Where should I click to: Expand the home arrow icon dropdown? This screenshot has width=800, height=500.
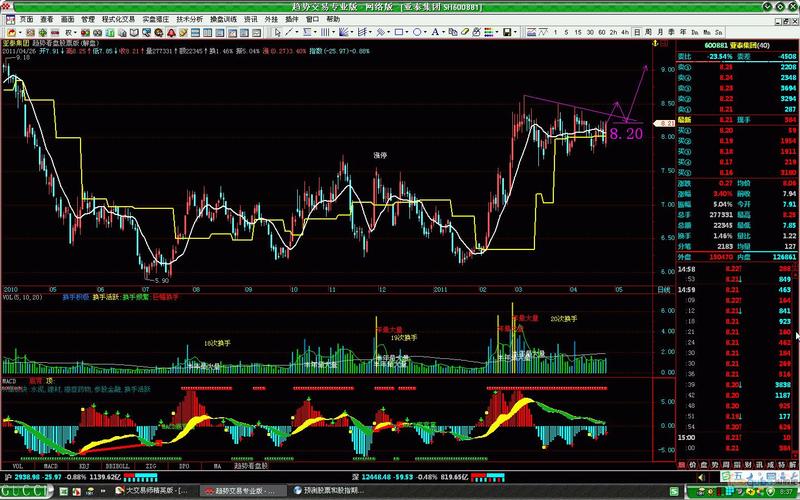pyautogui.click(x=20, y=33)
